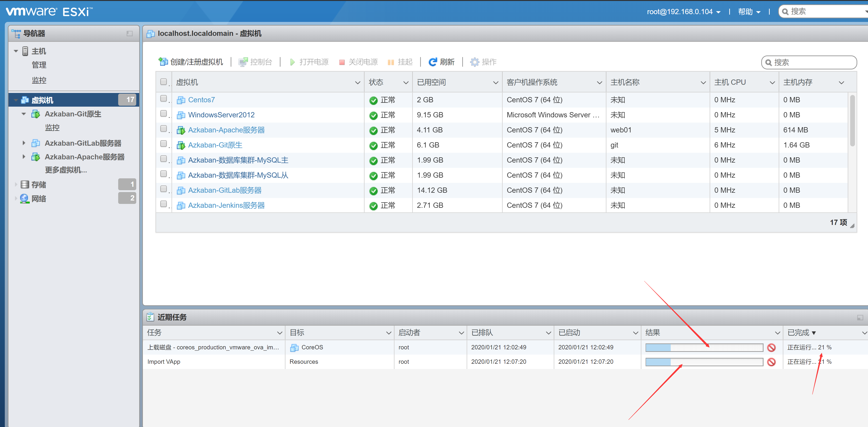The image size is (868, 427).
Task: Collapse the 主机 tree node
Action: (x=16, y=51)
